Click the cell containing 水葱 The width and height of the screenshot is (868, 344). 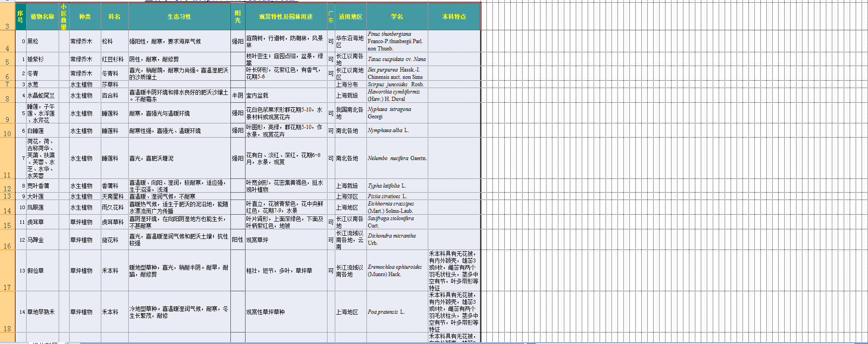(x=43, y=84)
